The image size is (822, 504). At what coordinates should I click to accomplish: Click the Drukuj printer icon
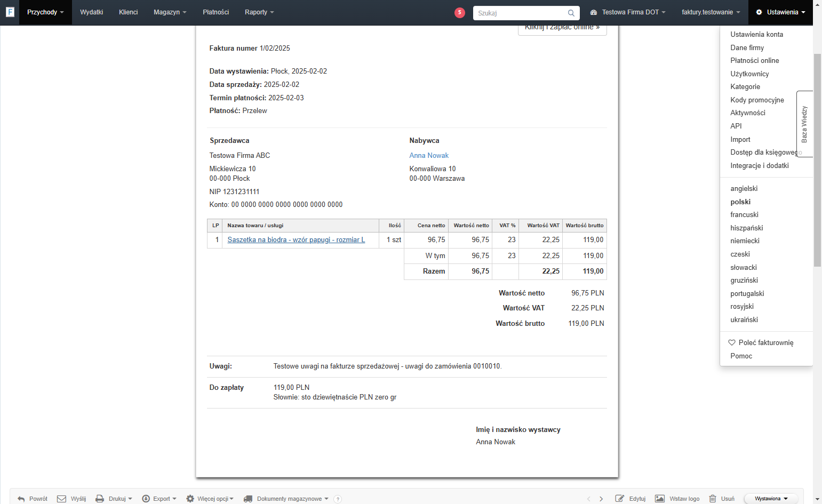tap(100, 499)
